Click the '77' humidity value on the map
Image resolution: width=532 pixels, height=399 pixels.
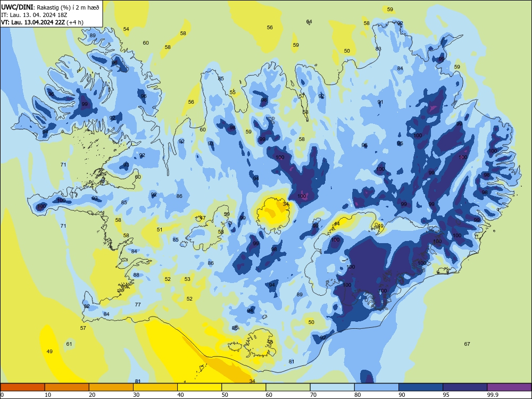(x=138, y=304)
